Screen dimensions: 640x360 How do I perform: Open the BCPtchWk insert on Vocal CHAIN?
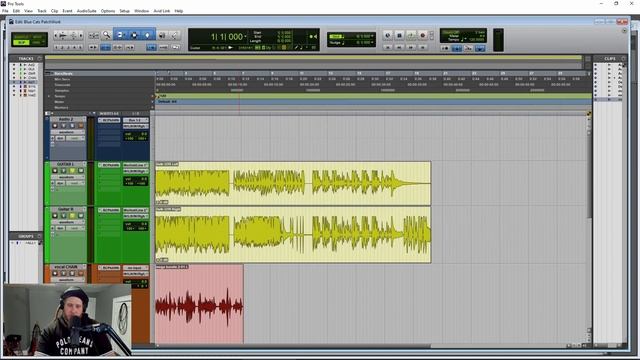coord(109,268)
